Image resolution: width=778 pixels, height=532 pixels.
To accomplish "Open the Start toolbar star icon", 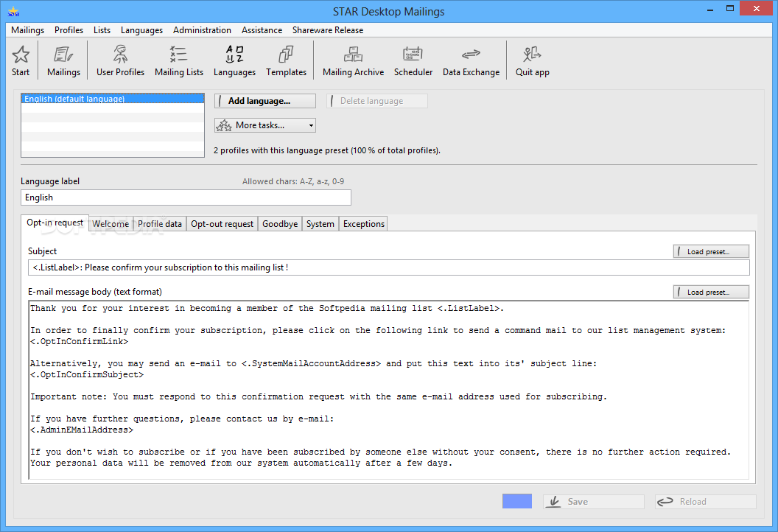I will (x=21, y=60).
